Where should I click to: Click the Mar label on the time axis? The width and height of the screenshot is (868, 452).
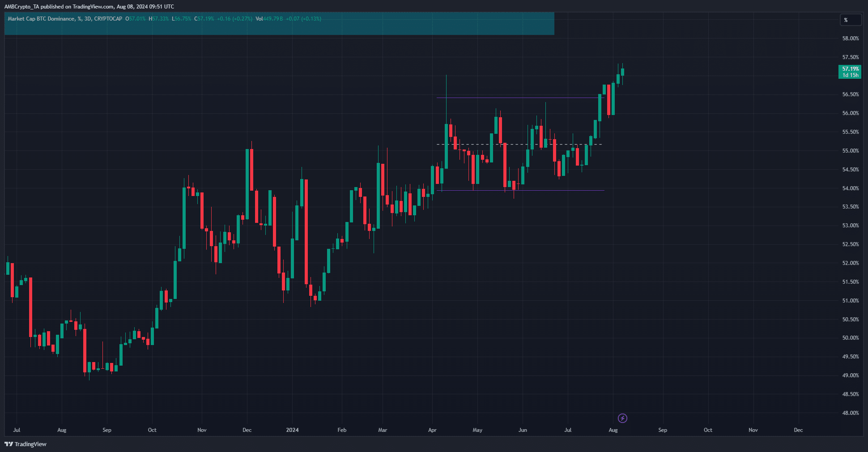point(383,430)
